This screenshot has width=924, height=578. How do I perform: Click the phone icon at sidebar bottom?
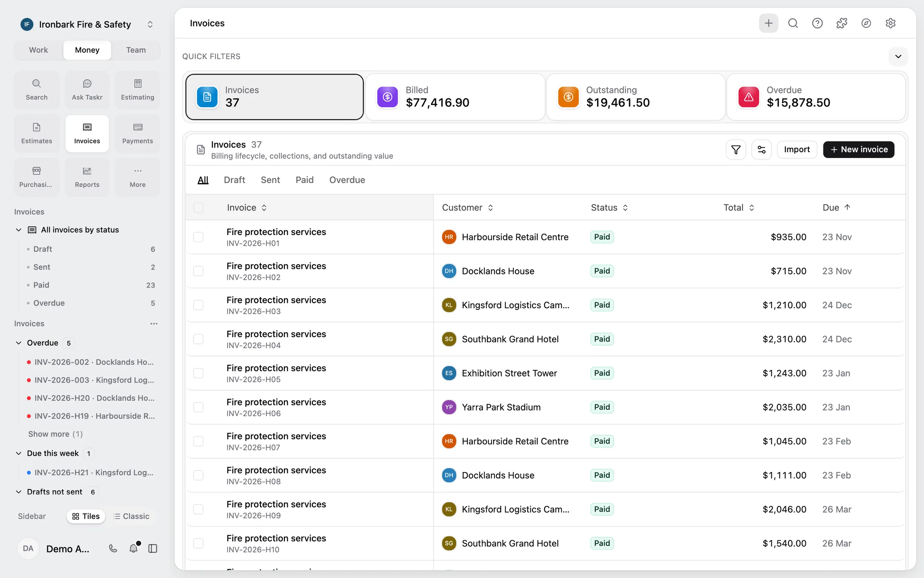[x=113, y=548]
